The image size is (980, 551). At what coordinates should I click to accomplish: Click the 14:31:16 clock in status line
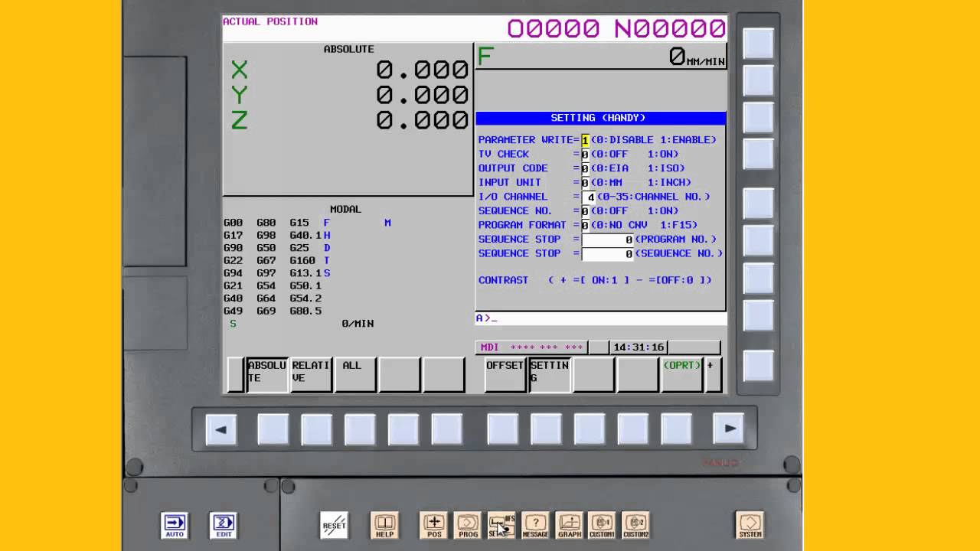point(639,347)
